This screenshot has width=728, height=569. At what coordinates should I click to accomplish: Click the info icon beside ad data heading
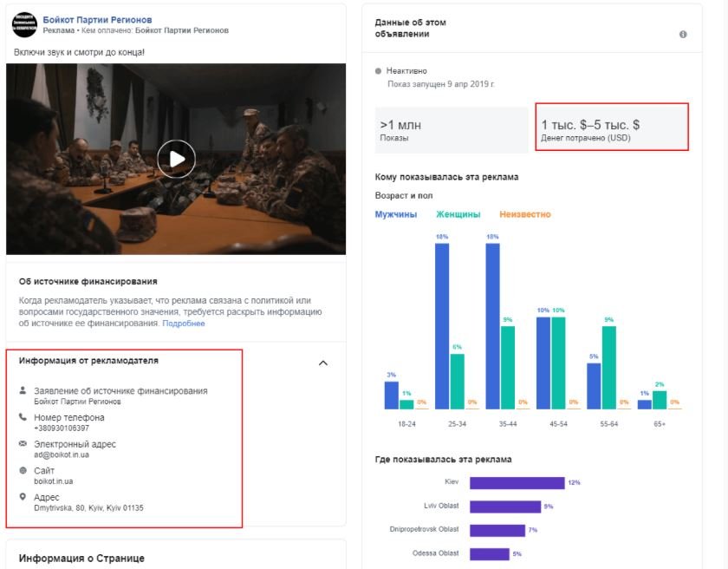click(x=683, y=35)
